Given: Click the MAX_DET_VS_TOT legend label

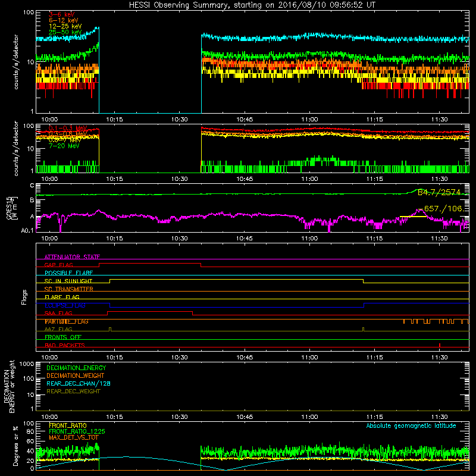Looking at the screenshot, I should pyautogui.click(x=74, y=437).
